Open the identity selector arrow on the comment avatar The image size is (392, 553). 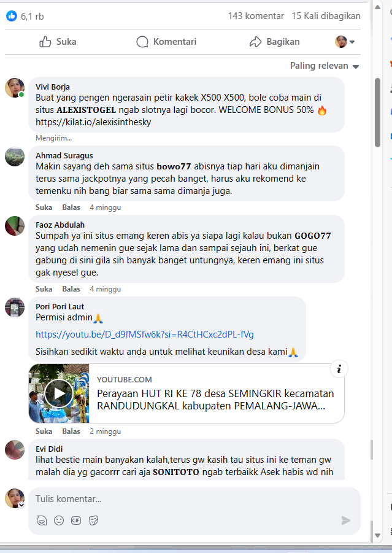[x=21, y=505]
